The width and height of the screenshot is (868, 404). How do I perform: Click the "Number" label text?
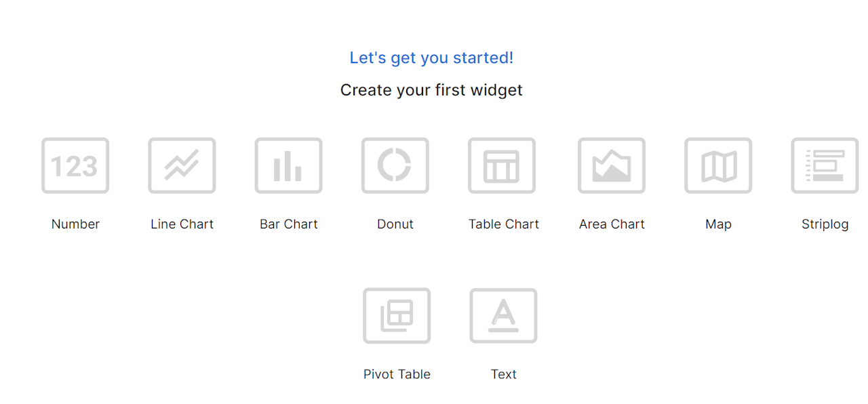point(75,224)
